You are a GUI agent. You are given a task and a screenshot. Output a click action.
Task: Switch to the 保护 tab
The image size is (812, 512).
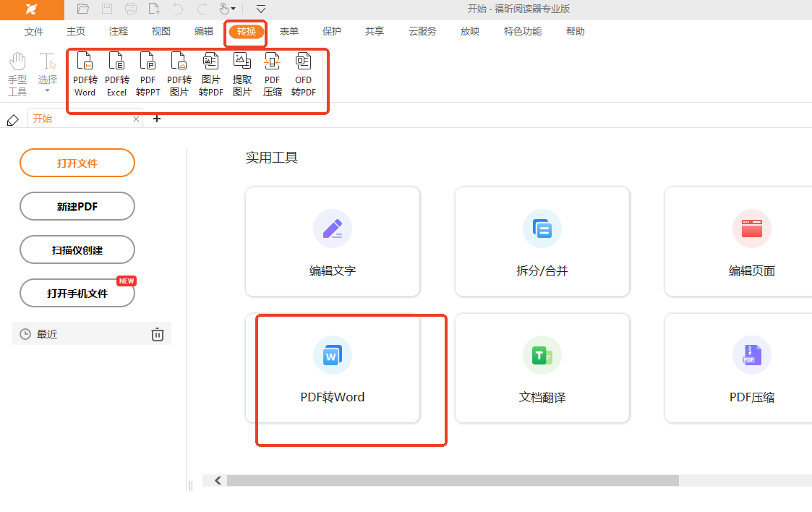pos(332,32)
